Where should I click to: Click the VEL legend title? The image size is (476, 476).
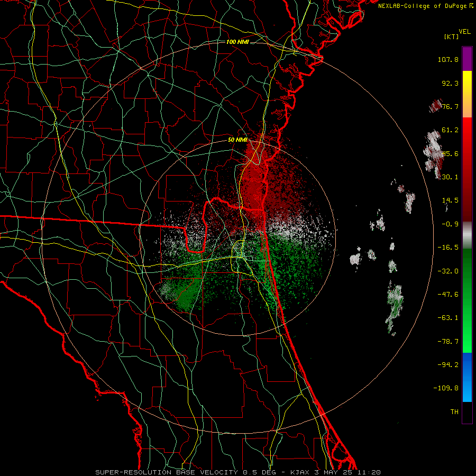click(465, 32)
